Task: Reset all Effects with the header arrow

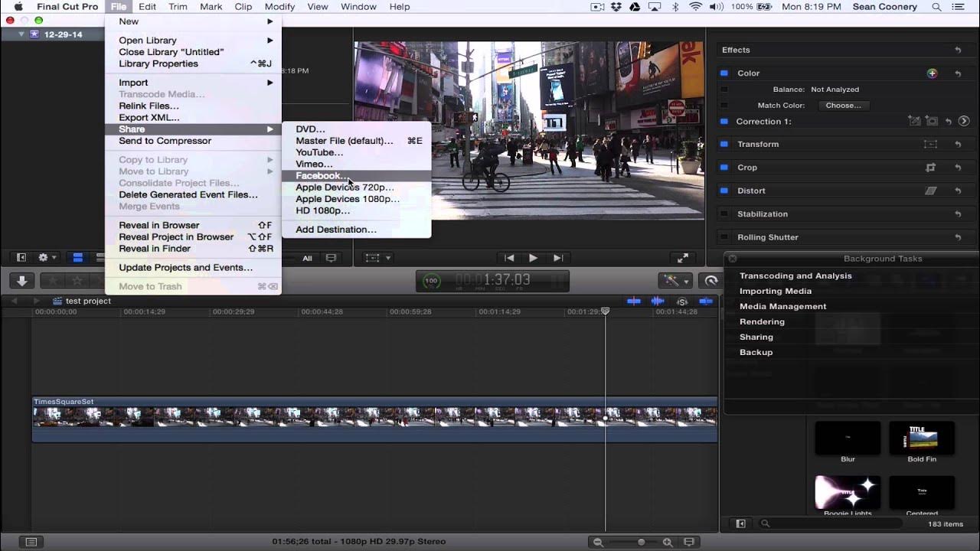Action: pos(958,50)
